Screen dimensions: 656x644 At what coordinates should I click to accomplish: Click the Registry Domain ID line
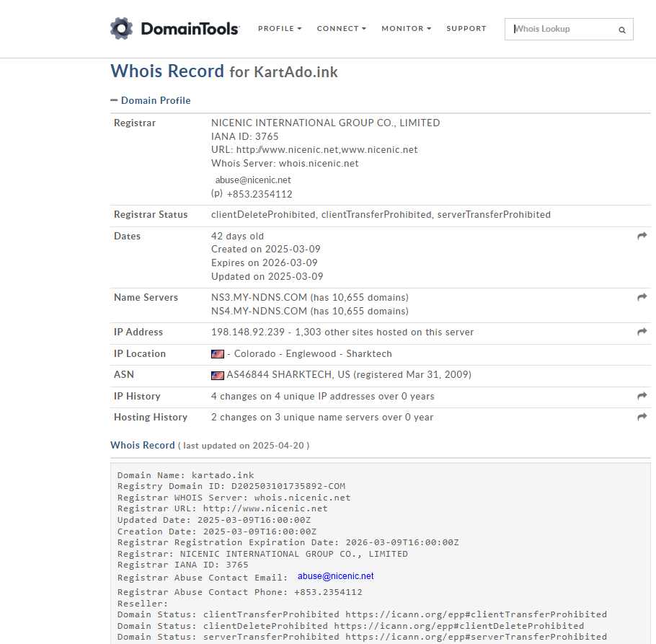(x=231, y=486)
